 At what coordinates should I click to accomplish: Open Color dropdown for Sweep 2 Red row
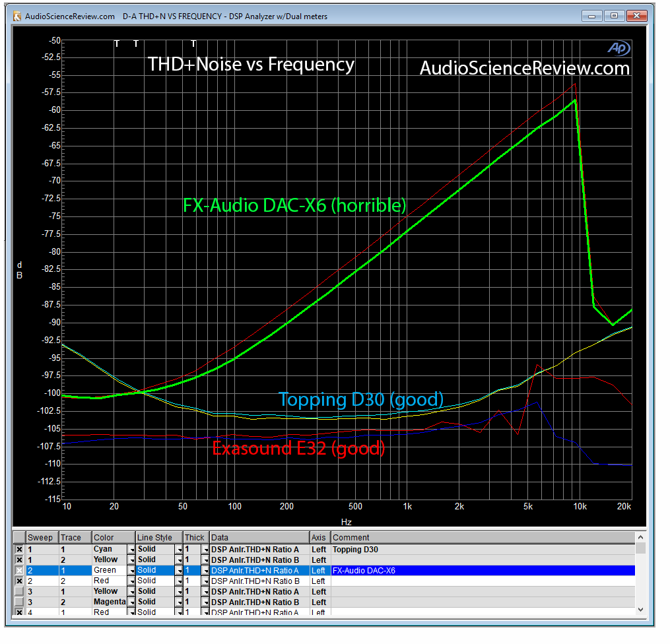(x=131, y=581)
